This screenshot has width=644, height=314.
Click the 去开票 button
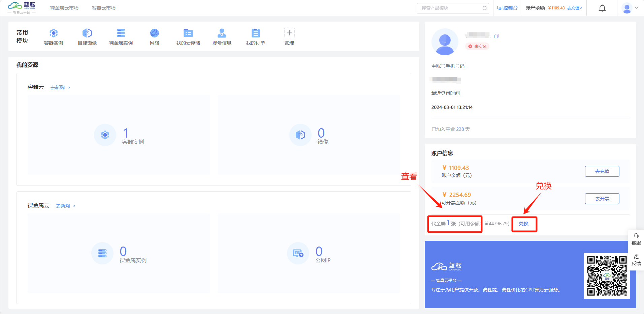[602, 199]
